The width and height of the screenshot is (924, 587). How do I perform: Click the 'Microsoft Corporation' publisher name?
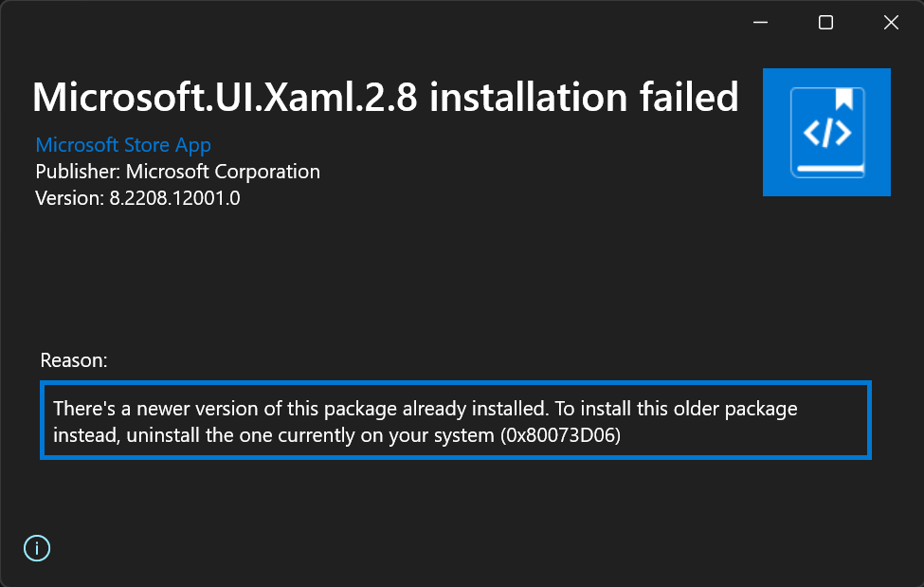pyautogui.click(x=223, y=172)
